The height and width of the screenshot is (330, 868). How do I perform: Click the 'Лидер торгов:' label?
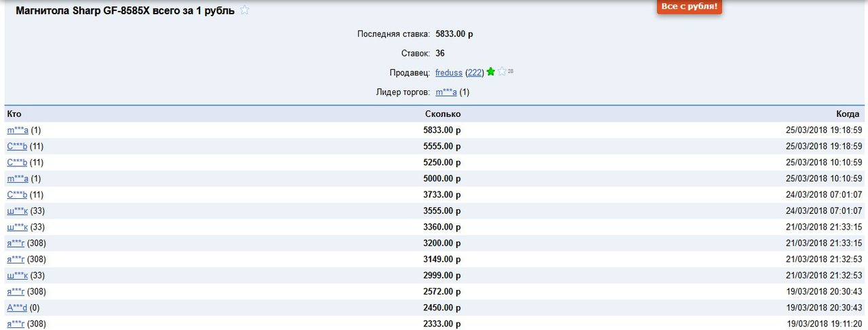coord(403,92)
